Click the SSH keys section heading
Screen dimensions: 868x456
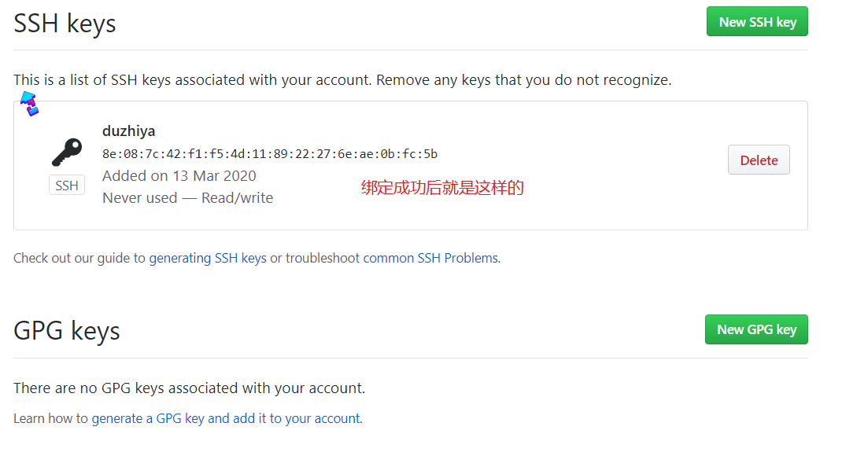point(65,24)
